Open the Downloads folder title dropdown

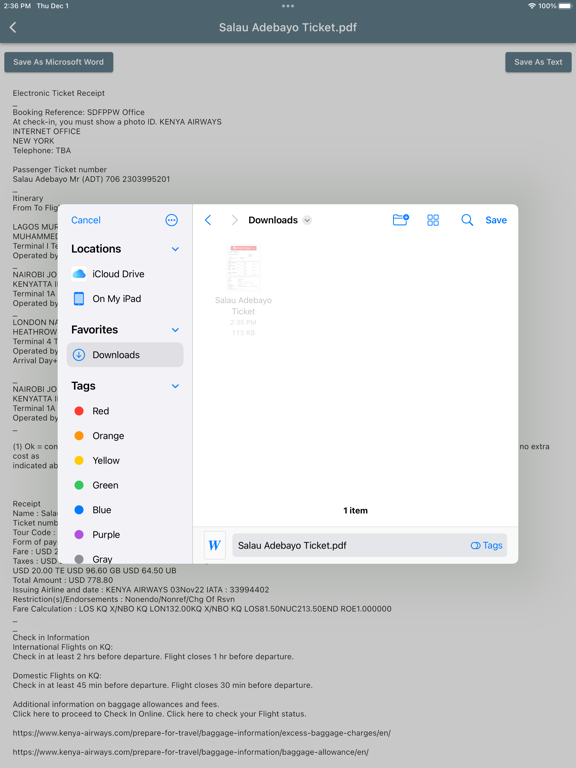(307, 220)
